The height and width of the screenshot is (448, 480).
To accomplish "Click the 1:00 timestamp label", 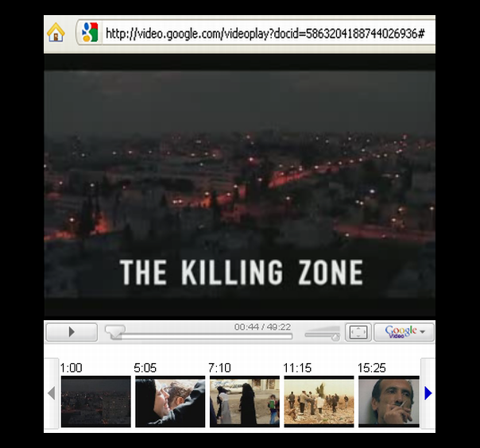I will point(71,368).
